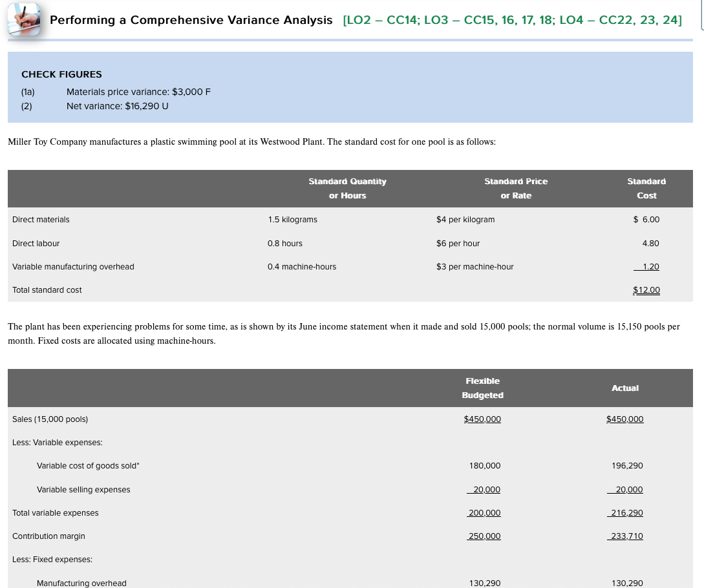This screenshot has height=588, width=704.
Task: Open the LO2 – CC14 learning objective link
Action: click(380, 20)
